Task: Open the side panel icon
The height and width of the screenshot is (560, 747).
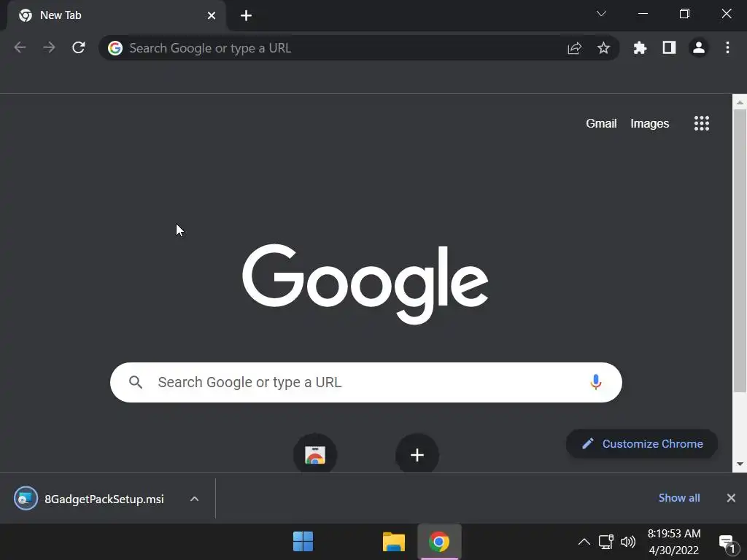Action: 670,47
